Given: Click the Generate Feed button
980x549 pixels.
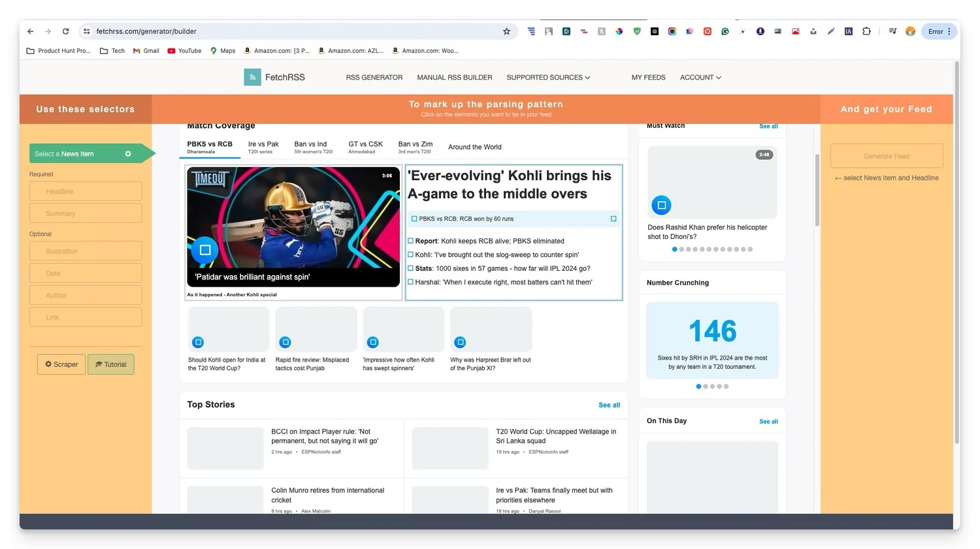Looking at the screenshot, I should (x=887, y=156).
